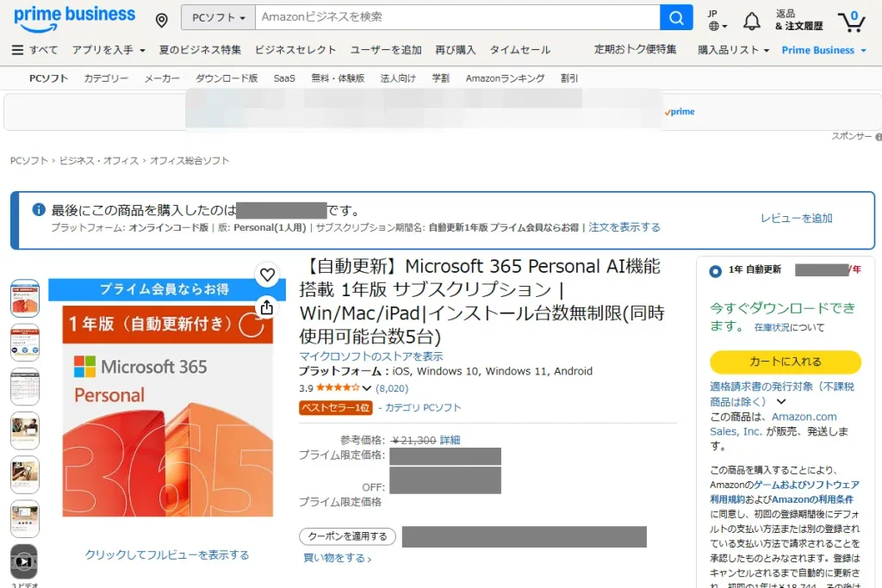
Task: Open the SaaS subnav tab
Action: point(284,78)
